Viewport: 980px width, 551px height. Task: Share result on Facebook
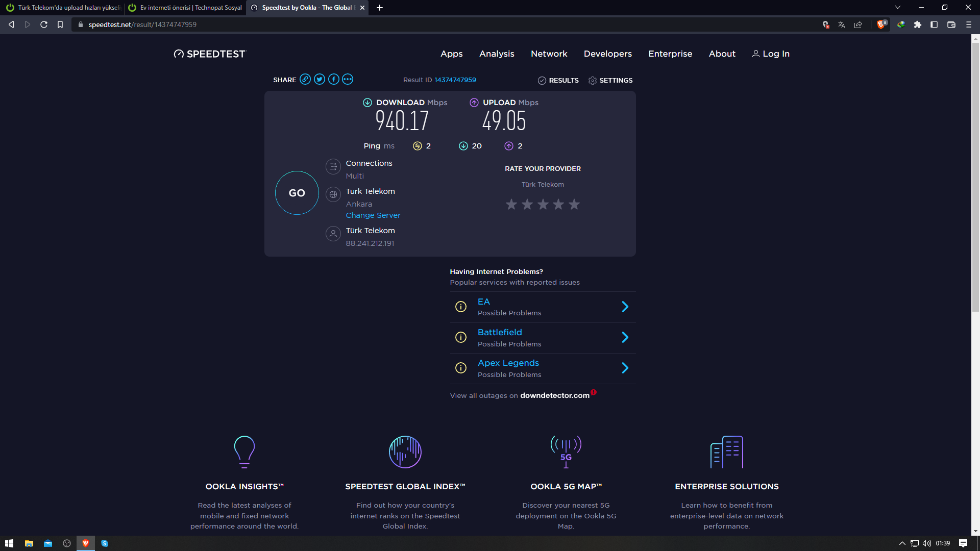[x=334, y=79]
